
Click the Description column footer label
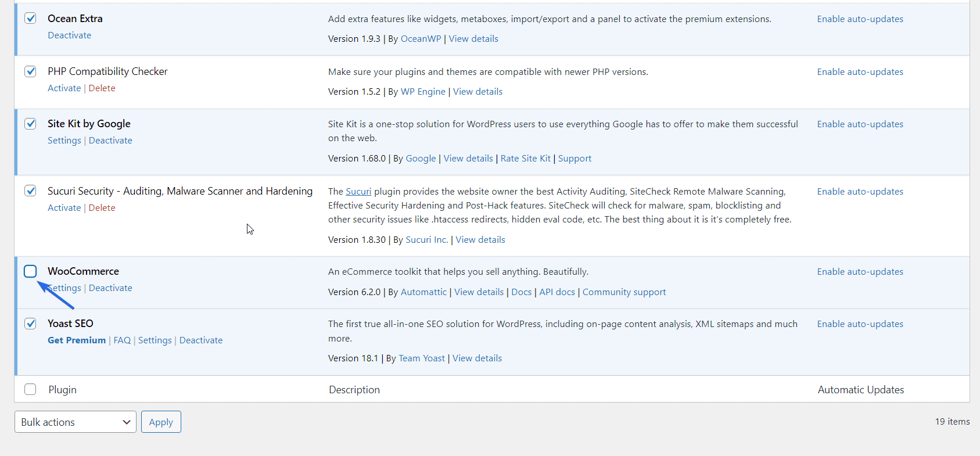(x=354, y=390)
